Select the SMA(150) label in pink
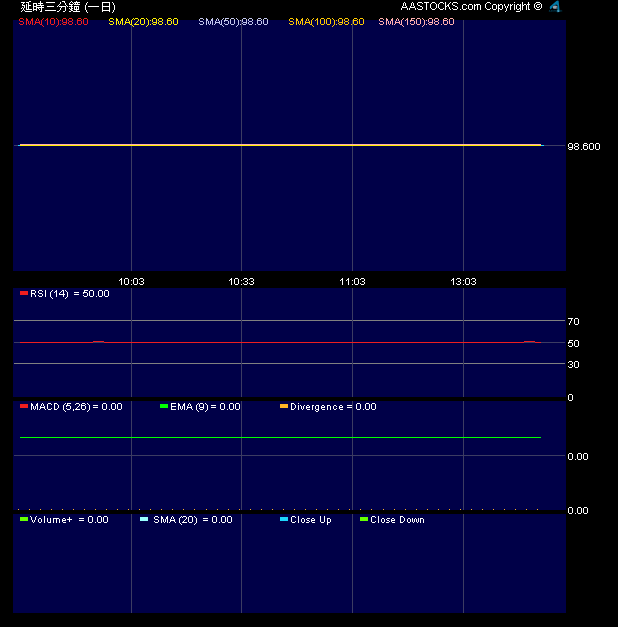The image size is (618, 627). pos(416,21)
